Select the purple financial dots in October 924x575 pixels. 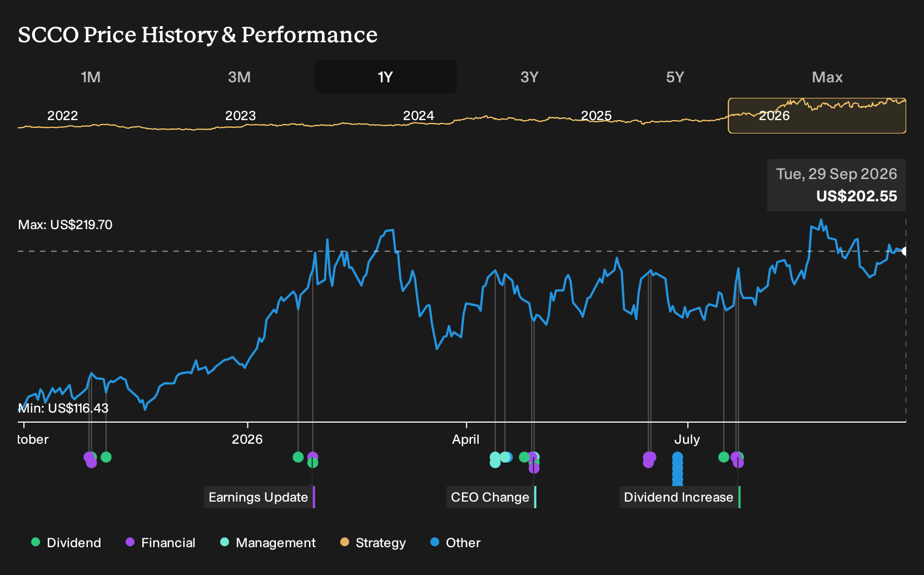pyautogui.click(x=90, y=459)
